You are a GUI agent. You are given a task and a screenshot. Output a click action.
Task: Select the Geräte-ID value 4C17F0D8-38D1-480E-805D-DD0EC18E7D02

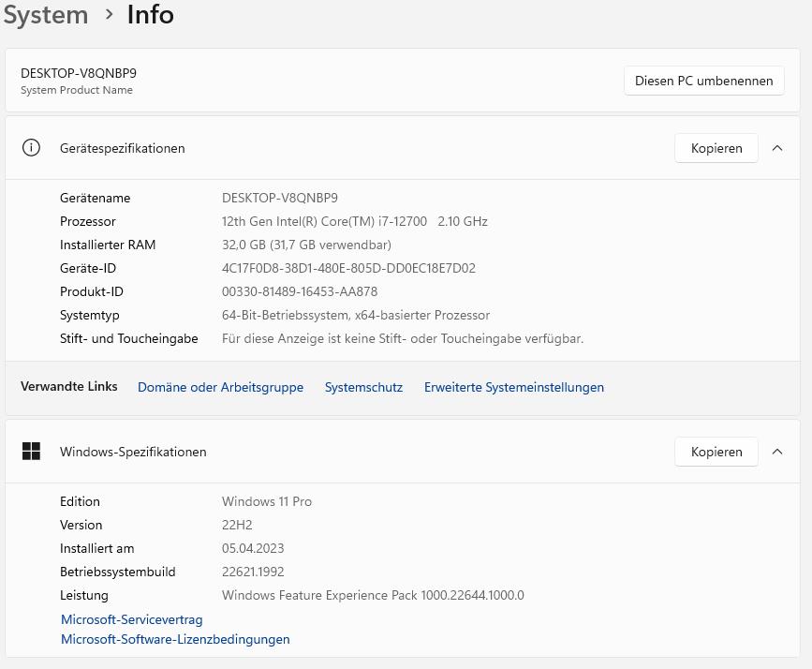[348, 268]
